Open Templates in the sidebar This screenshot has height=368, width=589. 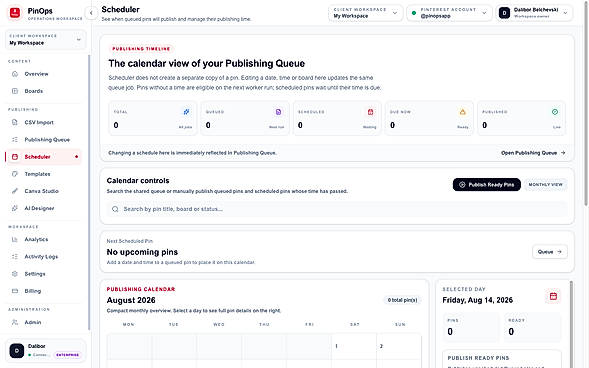43,174
